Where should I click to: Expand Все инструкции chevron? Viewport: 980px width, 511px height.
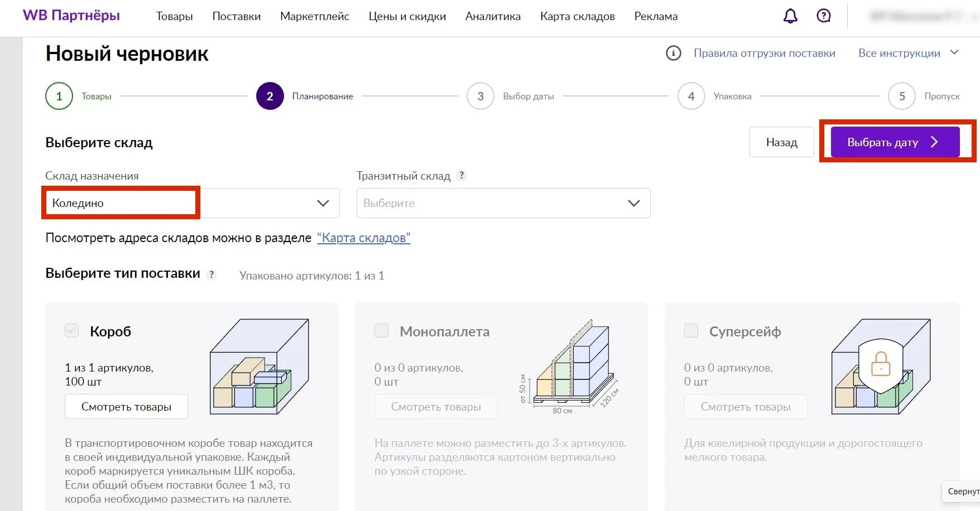(x=954, y=52)
